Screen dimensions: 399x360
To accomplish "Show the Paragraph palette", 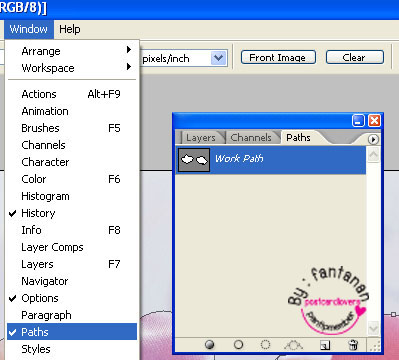I will point(72,315).
